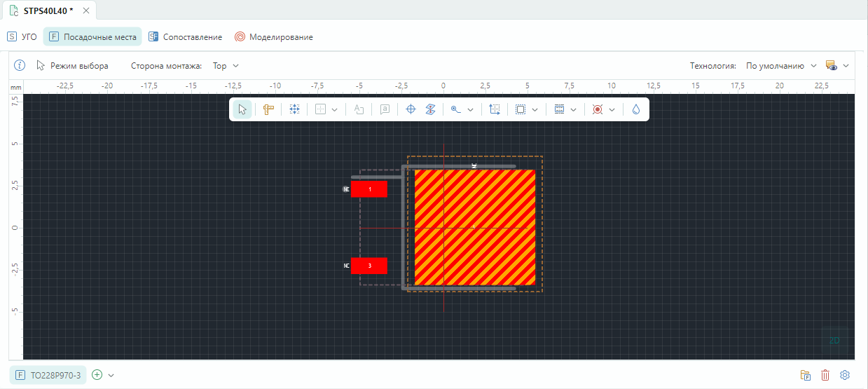Open footprint settings gear icon
The image size is (868, 389).
(x=845, y=375)
